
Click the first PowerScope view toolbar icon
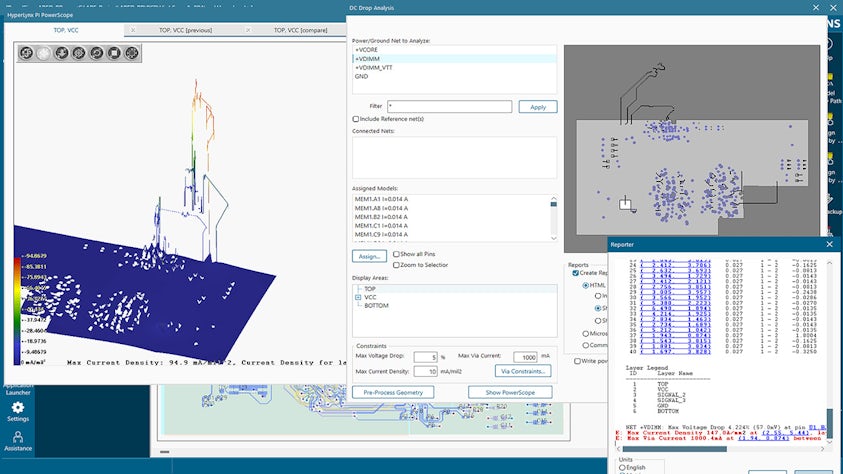click(x=26, y=53)
